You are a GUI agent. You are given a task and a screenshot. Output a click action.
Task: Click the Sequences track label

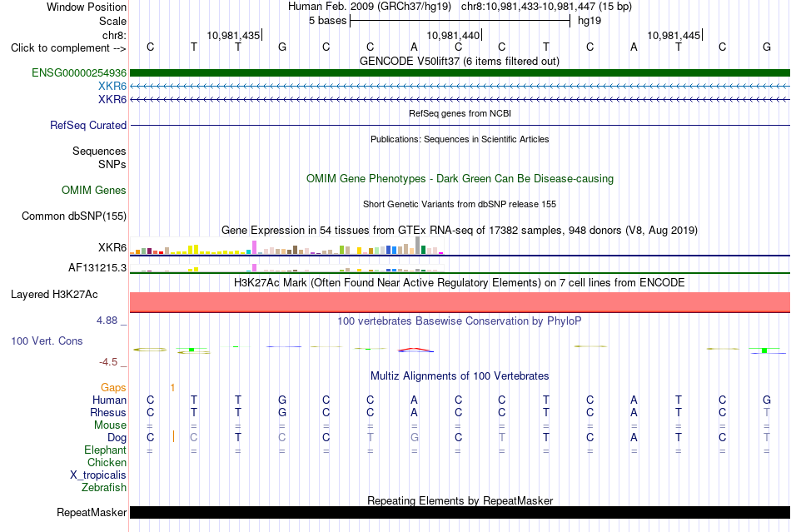pyautogui.click(x=99, y=151)
